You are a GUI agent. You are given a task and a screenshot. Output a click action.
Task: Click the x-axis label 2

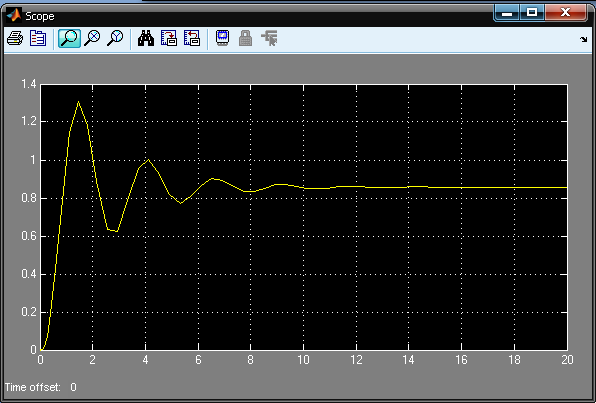coord(92,360)
